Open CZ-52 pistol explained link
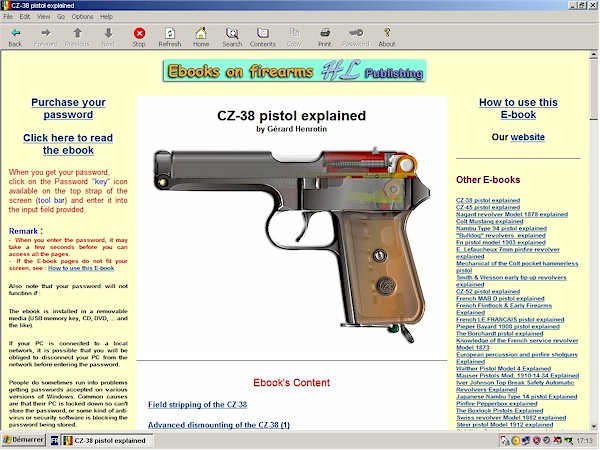This screenshot has width=600, height=450. click(x=488, y=292)
